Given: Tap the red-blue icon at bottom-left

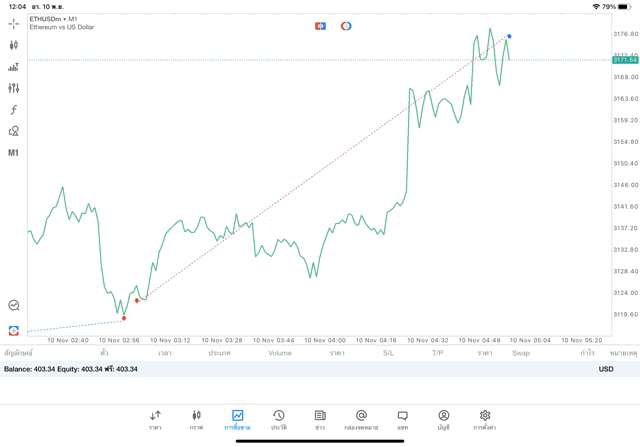Looking at the screenshot, I should click(14, 330).
